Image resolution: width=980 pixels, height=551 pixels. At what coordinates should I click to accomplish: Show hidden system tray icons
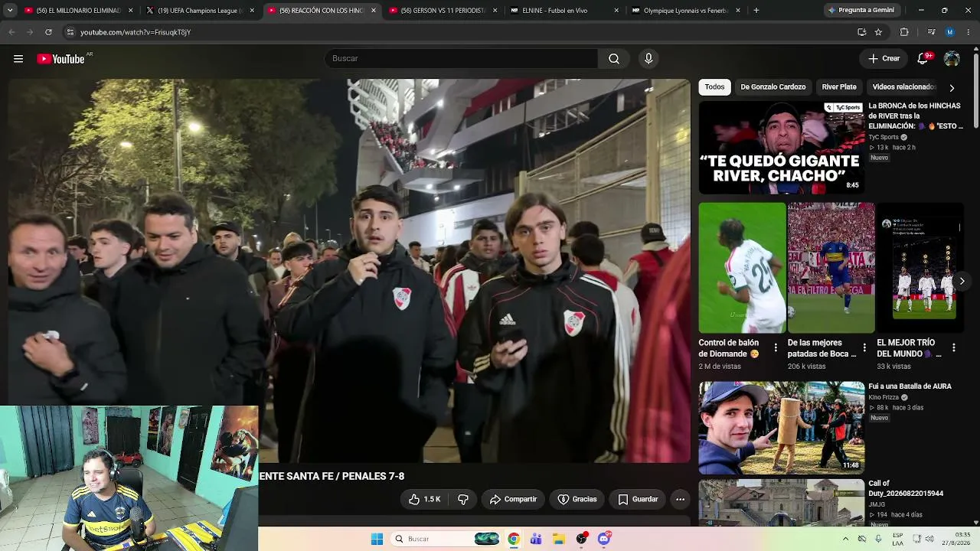point(845,539)
